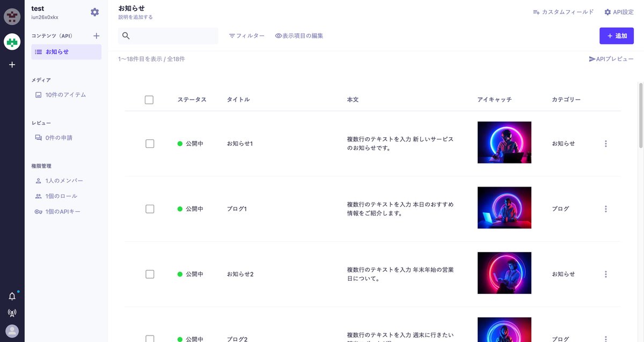This screenshot has width=644, height=342.
Task: Open the more options menu for ブログ1
Action: tap(606, 209)
